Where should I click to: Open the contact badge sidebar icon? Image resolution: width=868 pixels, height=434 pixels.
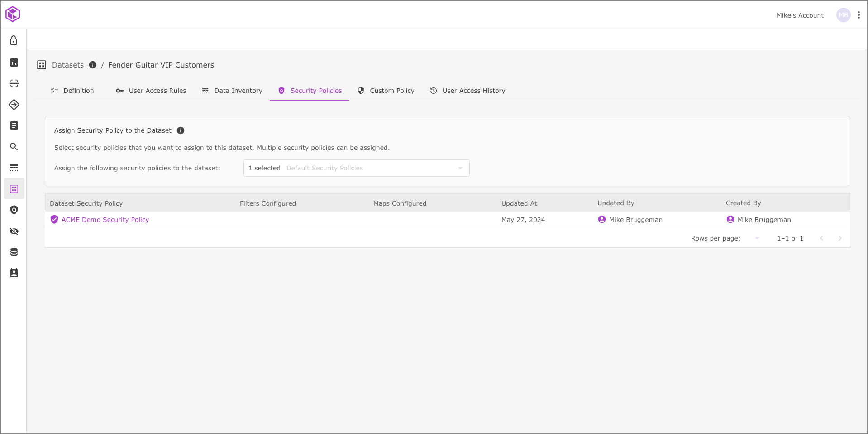point(14,273)
